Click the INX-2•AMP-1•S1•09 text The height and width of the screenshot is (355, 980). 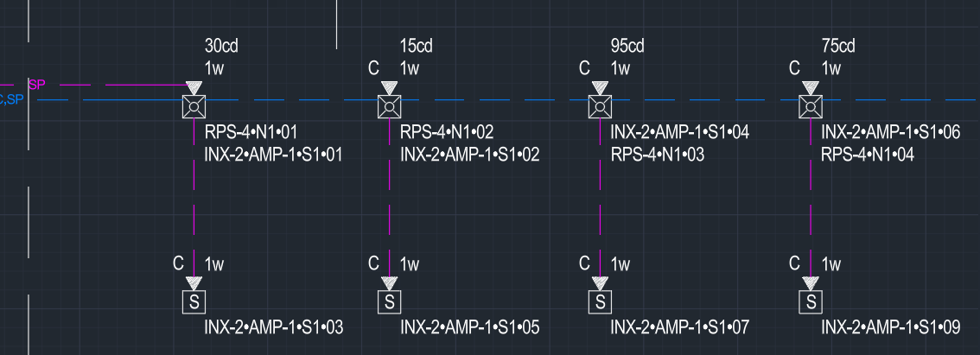coord(891,326)
